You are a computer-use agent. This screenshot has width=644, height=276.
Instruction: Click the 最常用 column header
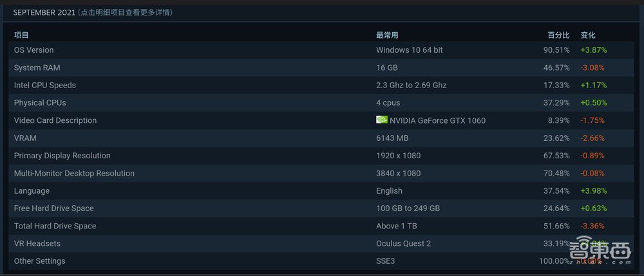coord(387,35)
